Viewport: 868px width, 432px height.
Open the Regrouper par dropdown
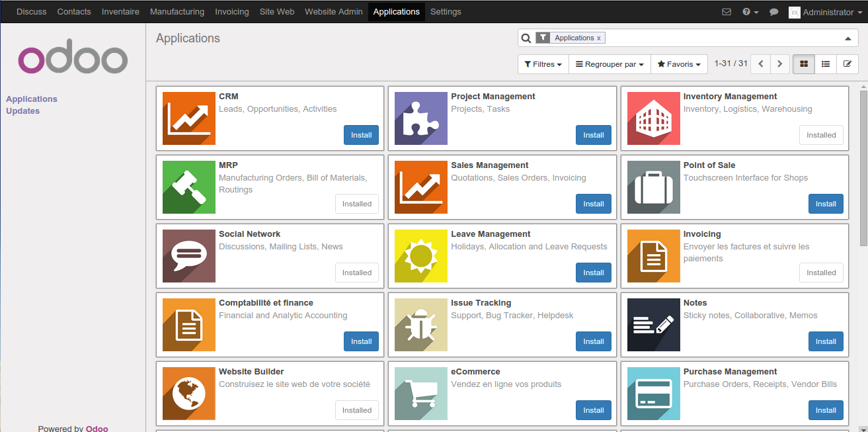(610, 64)
